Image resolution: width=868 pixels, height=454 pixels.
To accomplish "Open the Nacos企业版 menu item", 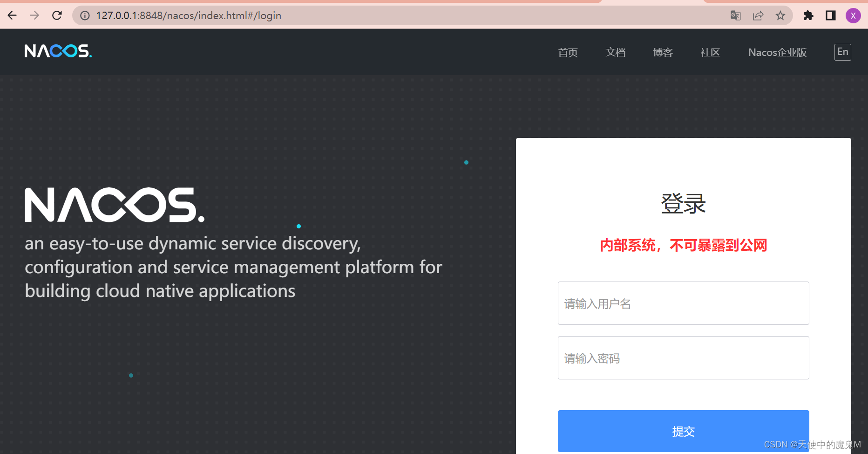I will point(778,52).
